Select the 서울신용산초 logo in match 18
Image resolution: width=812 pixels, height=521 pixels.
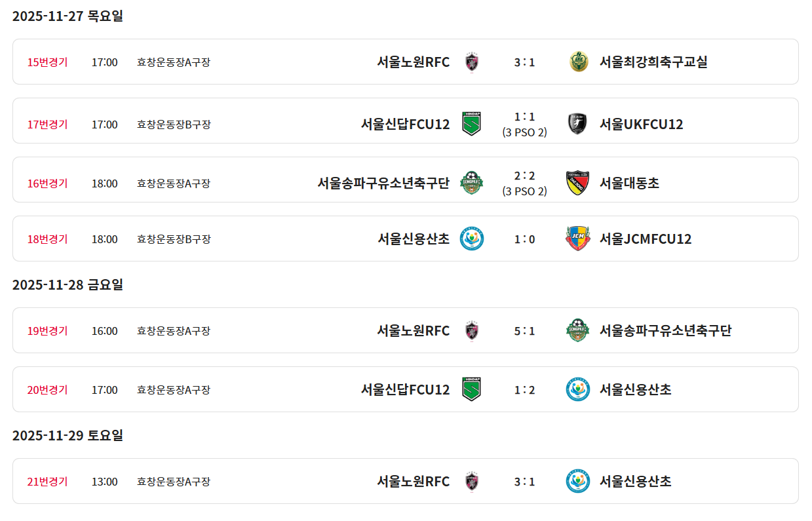tap(472, 239)
